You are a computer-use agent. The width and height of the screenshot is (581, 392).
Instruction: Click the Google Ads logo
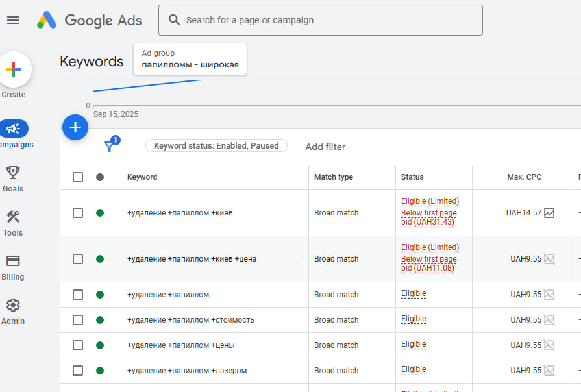[89, 20]
